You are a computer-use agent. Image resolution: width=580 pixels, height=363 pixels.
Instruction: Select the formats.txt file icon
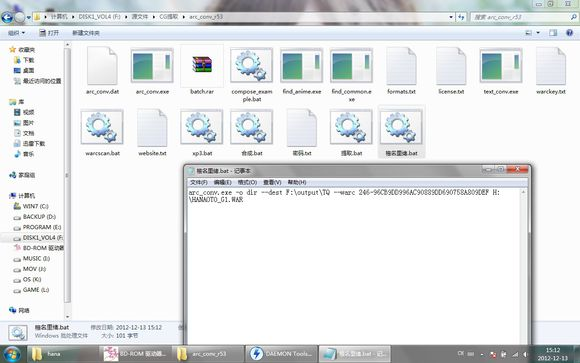[x=401, y=66]
